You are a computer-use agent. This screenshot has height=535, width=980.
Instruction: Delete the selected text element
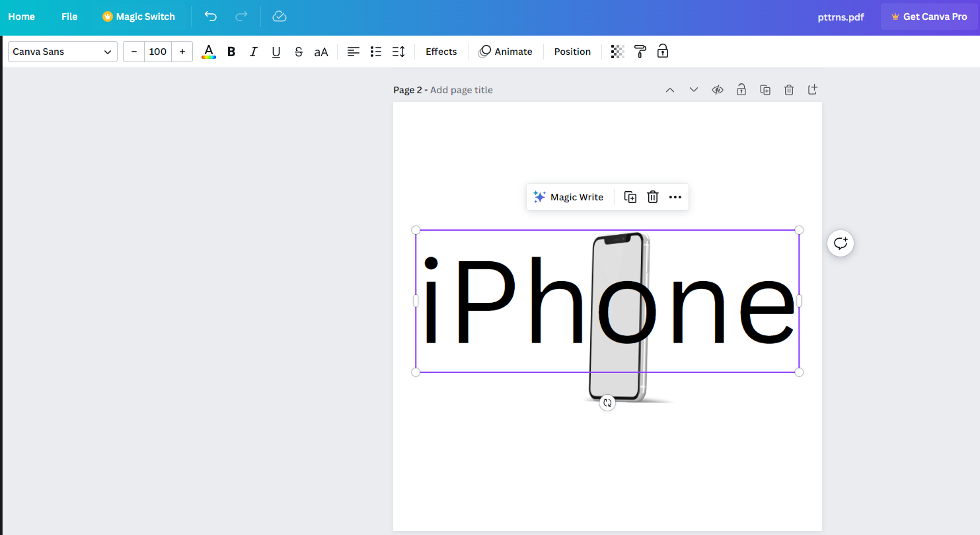(653, 197)
